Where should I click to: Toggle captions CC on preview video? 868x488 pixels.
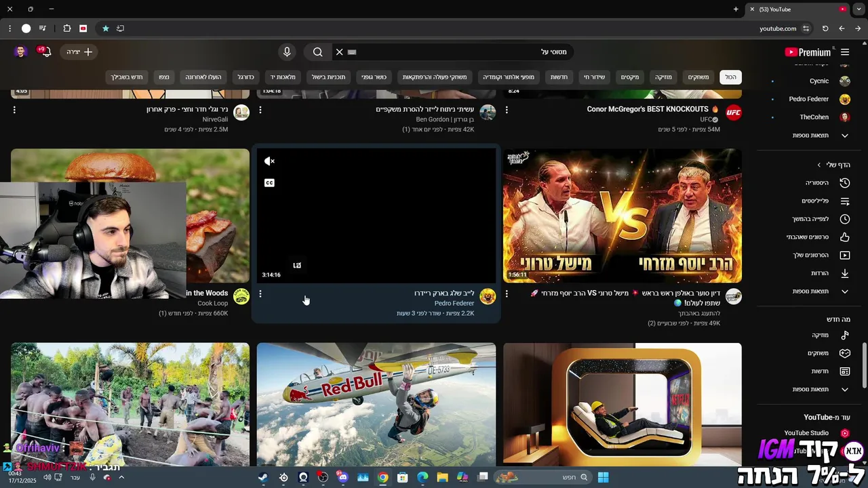point(269,183)
